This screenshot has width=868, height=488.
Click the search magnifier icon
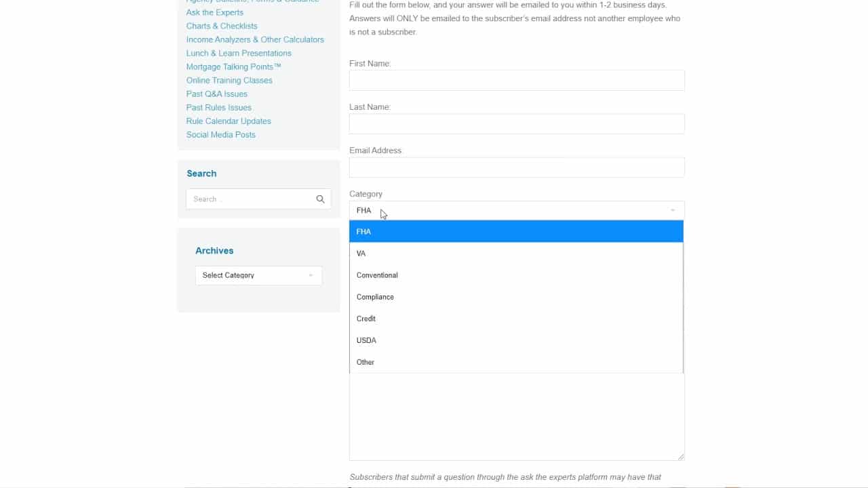(320, 199)
